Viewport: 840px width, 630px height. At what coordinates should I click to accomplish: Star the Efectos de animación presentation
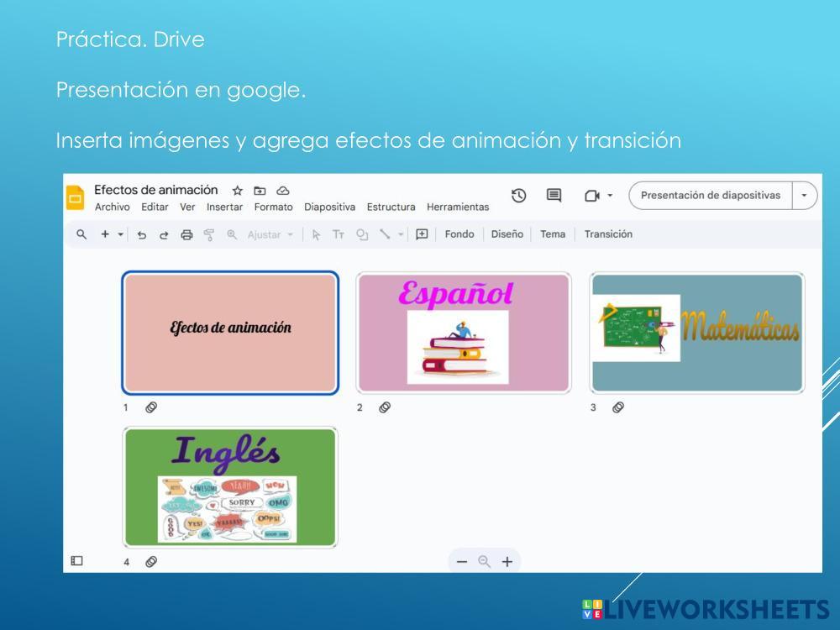click(x=237, y=191)
